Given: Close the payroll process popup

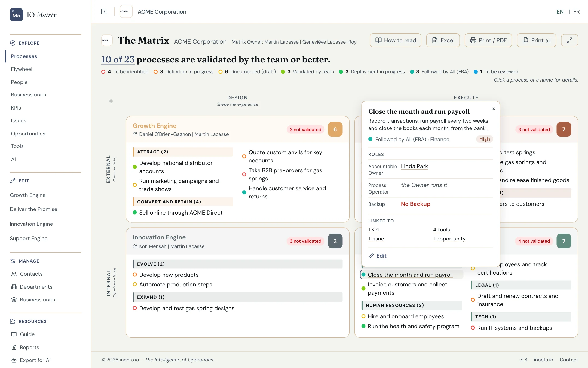Looking at the screenshot, I should click(x=494, y=109).
